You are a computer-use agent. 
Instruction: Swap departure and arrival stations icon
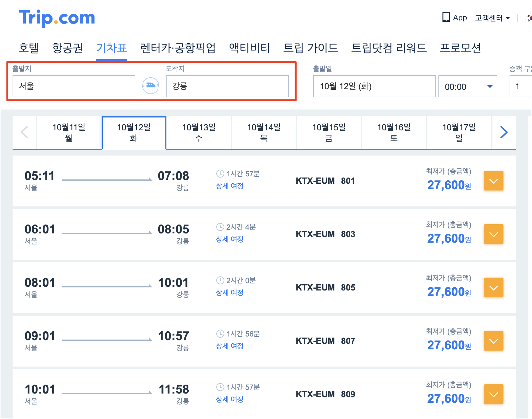[151, 86]
